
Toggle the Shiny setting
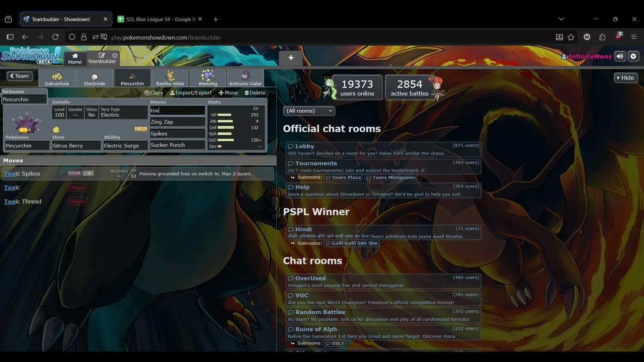pyautogui.click(x=92, y=112)
